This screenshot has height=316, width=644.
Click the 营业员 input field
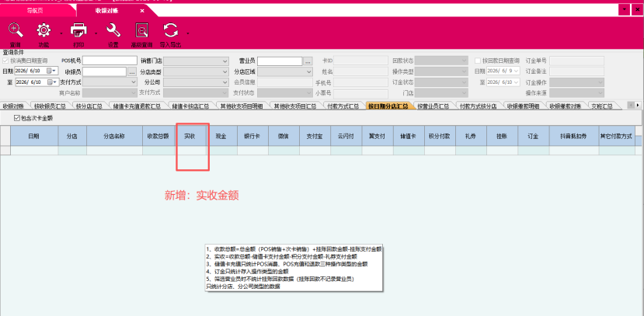280,61
